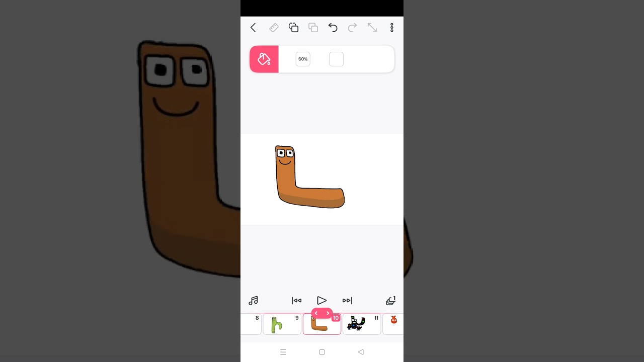Image resolution: width=644 pixels, height=362 pixels.
Task: Open the 60% tolerance setting
Action: pos(303,59)
